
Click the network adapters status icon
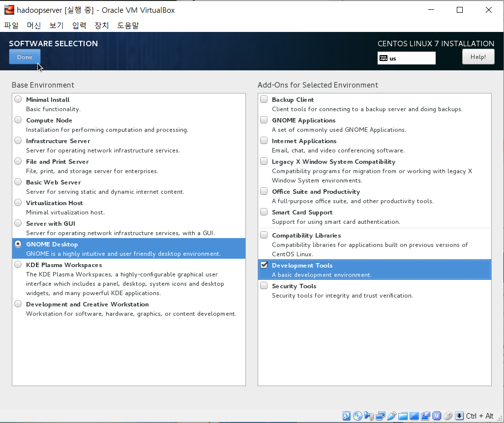pyautogui.click(x=380, y=416)
